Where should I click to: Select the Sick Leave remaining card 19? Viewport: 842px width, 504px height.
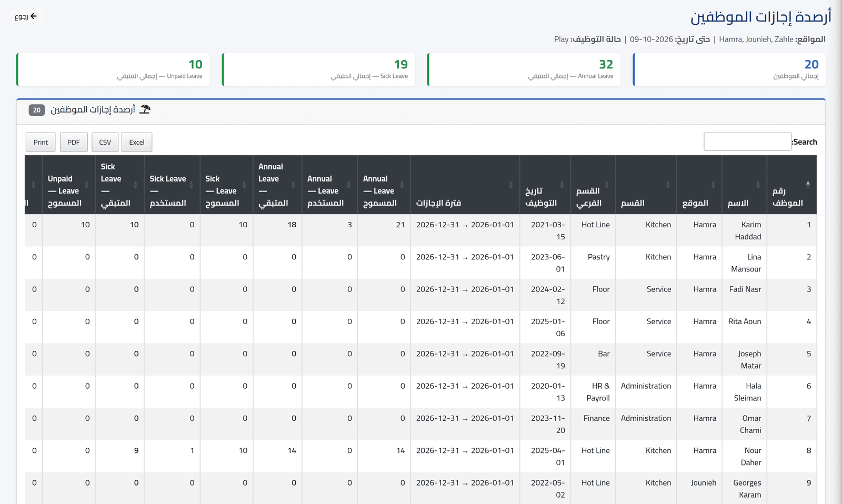point(318,69)
